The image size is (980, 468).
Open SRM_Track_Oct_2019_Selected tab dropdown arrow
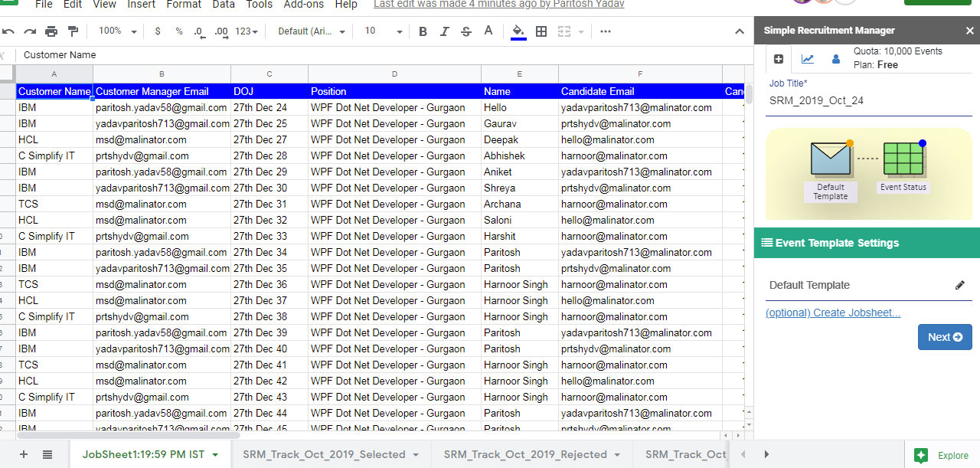(416, 455)
